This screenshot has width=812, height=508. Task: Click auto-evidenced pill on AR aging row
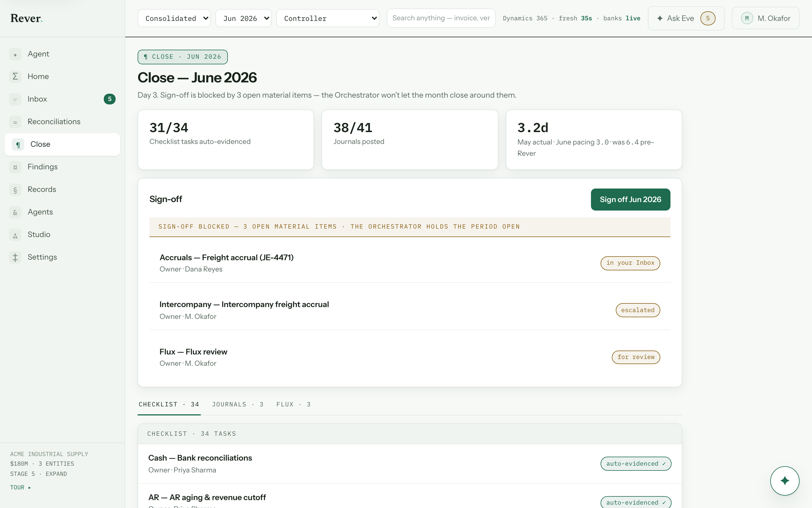636,502
